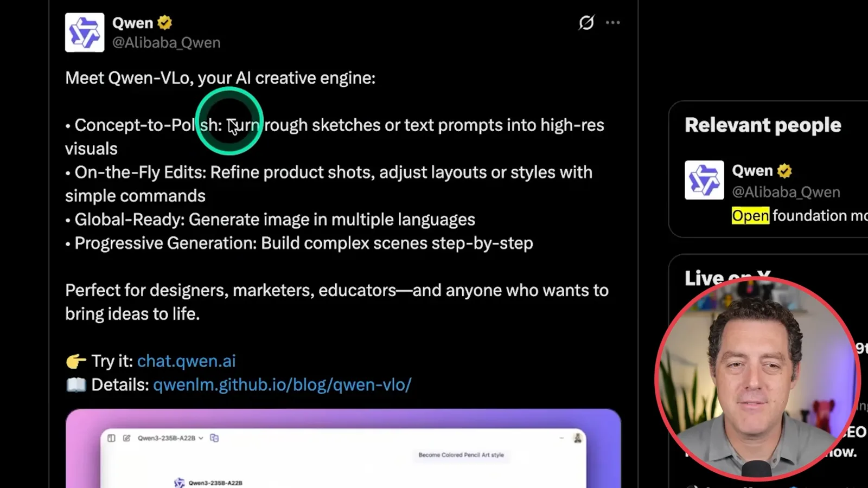This screenshot has width=868, height=488.
Task: Expand the Qwen3-235B-A22B model dropdown in the preview
Action: [x=170, y=438]
